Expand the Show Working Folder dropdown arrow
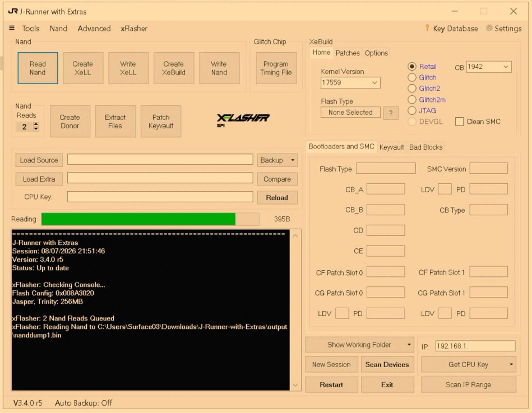 409,345
